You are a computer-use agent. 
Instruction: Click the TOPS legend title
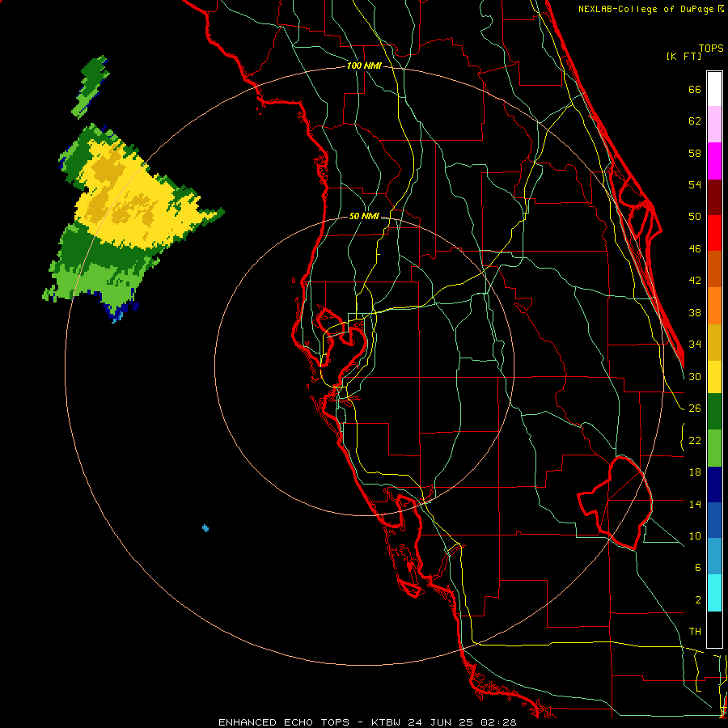(711, 48)
